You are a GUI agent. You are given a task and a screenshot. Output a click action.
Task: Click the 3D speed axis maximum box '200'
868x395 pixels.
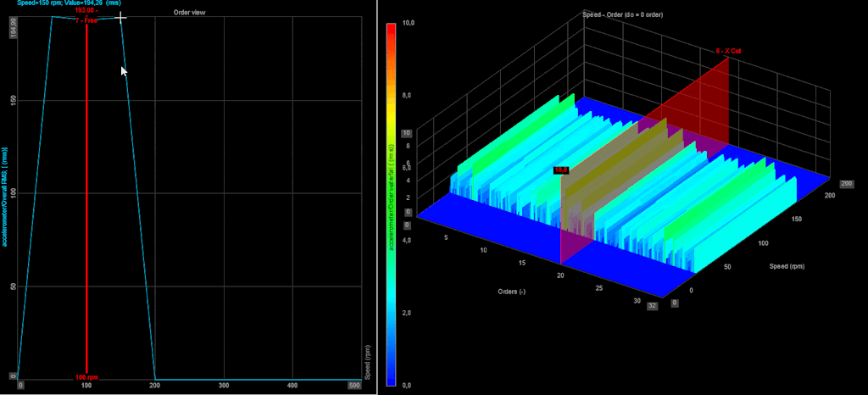pyautogui.click(x=847, y=184)
